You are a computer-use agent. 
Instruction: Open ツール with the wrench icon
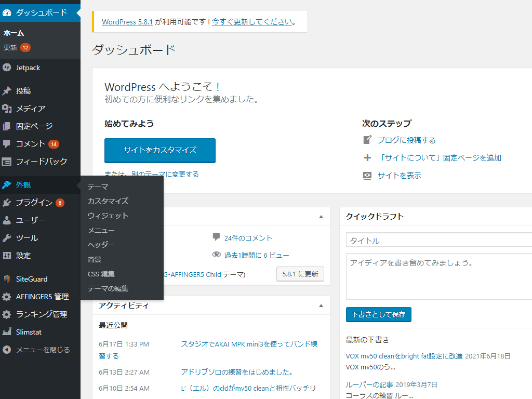[x=7, y=238]
